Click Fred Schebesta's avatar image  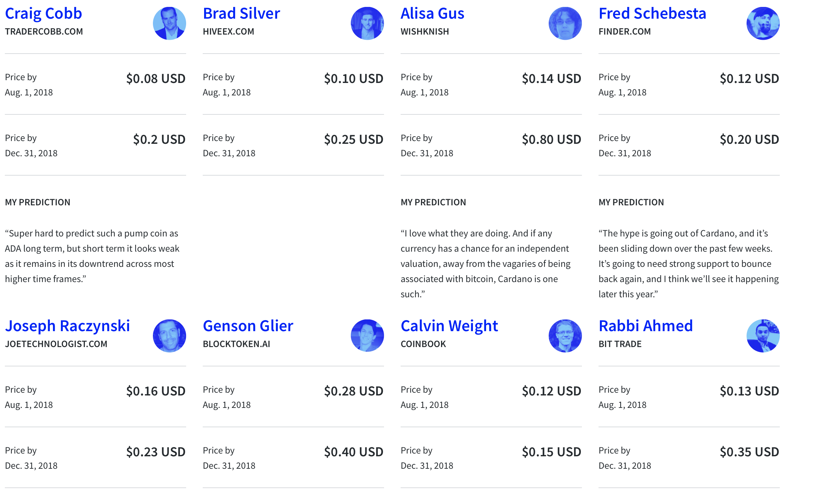[763, 24]
